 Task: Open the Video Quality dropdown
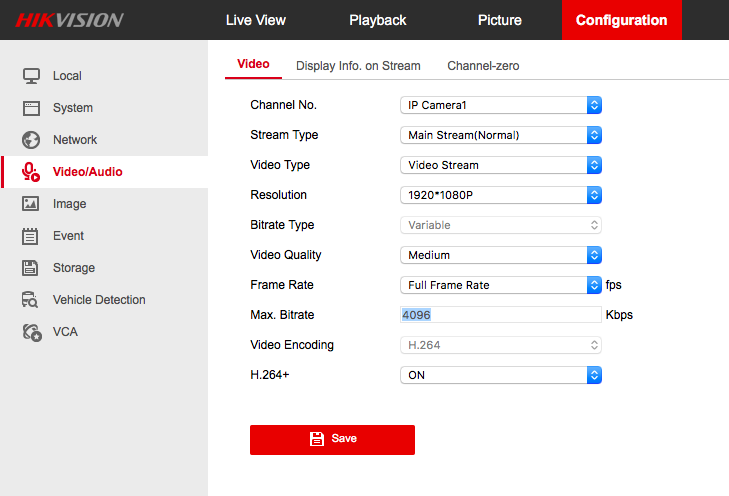[x=500, y=255]
